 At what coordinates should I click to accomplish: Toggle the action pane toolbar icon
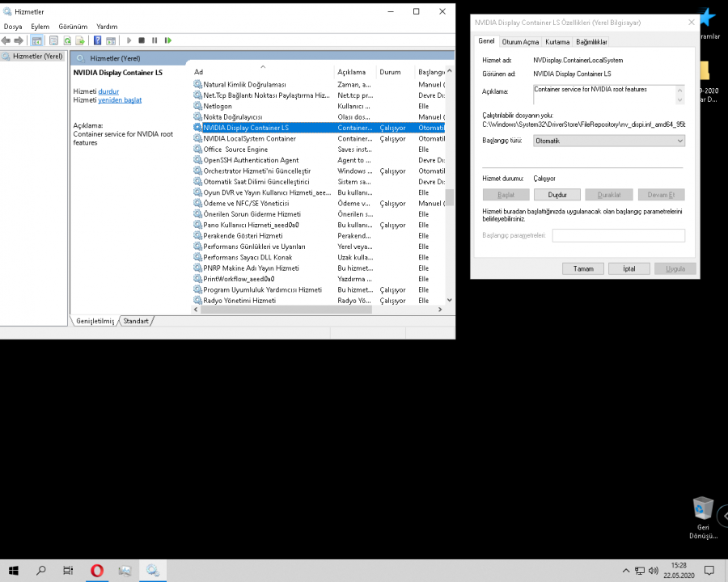pyautogui.click(x=111, y=41)
